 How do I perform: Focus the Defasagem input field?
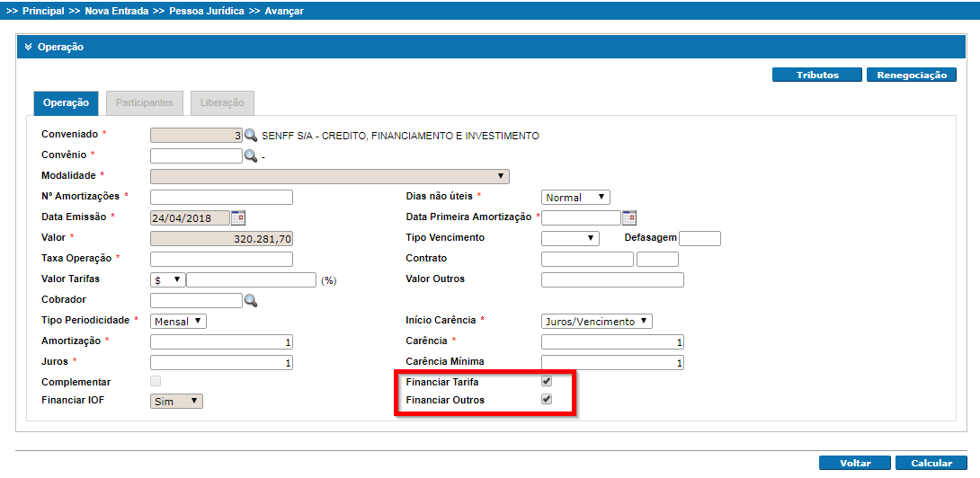tap(700, 238)
